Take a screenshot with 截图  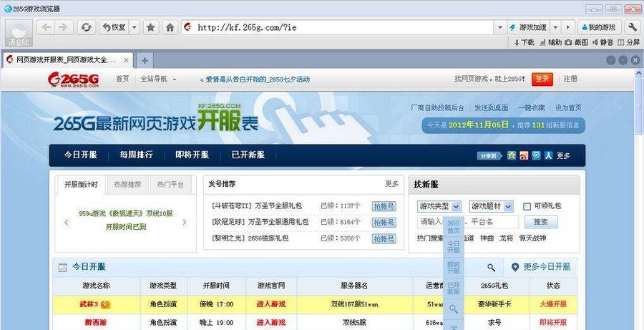(577, 42)
